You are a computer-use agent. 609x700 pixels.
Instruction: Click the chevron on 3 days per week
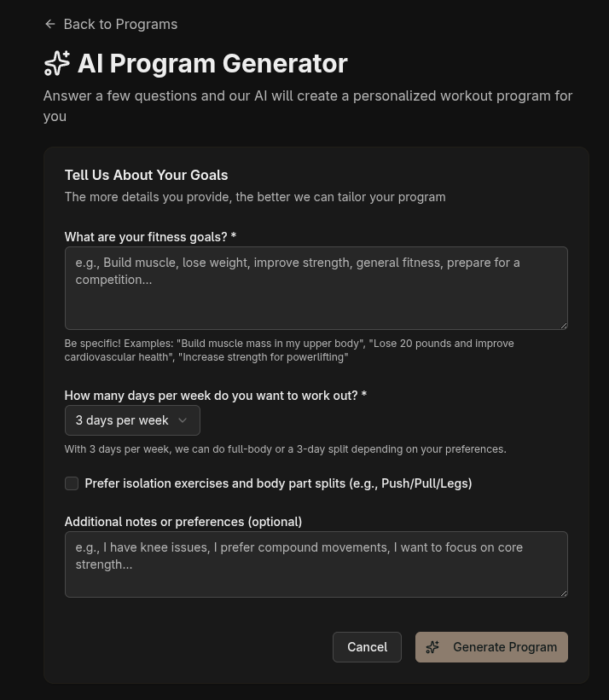183,420
